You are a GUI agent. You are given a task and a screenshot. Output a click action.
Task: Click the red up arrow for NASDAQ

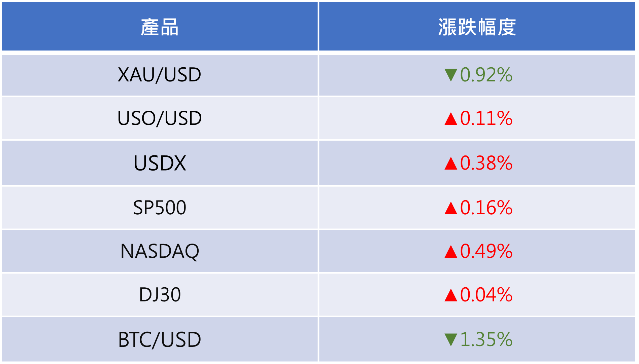[450, 252]
